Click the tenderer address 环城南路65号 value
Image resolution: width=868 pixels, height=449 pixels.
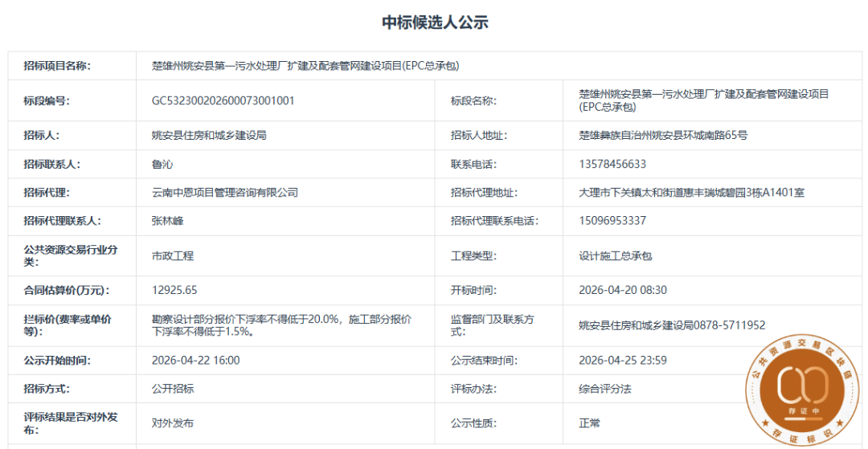[x=663, y=136]
